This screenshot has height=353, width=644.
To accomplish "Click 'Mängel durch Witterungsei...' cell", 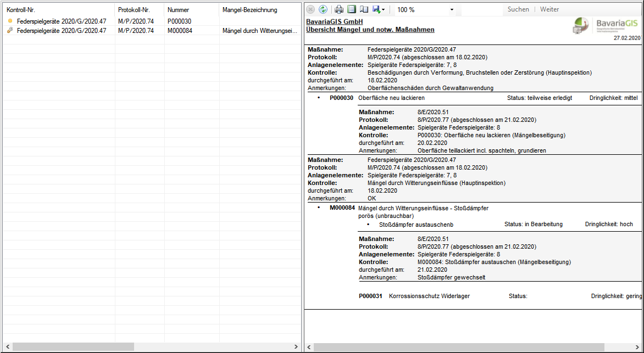I will pos(260,30).
